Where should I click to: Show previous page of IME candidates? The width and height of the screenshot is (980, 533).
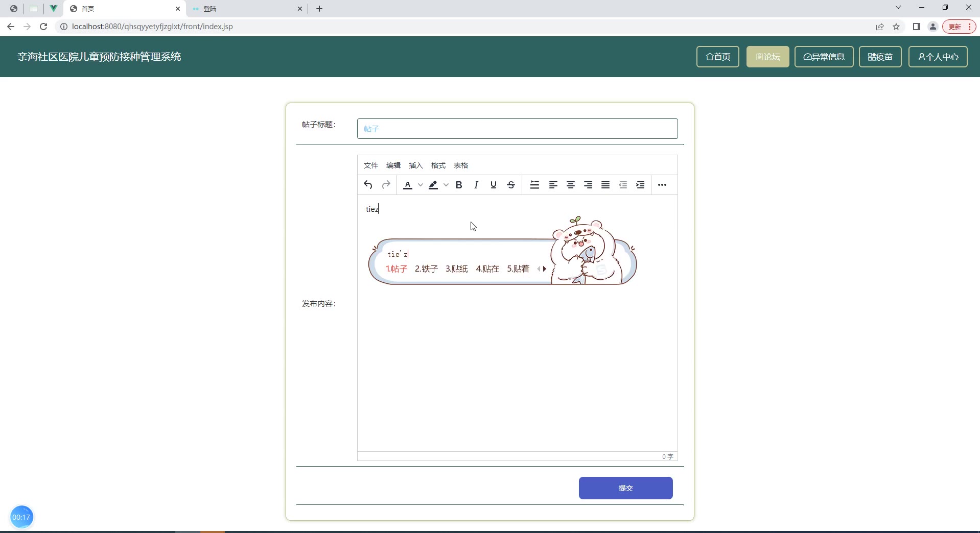coord(539,269)
